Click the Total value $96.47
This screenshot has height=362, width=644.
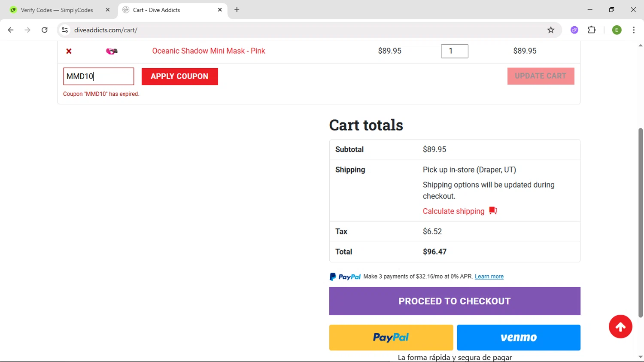click(434, 252)
